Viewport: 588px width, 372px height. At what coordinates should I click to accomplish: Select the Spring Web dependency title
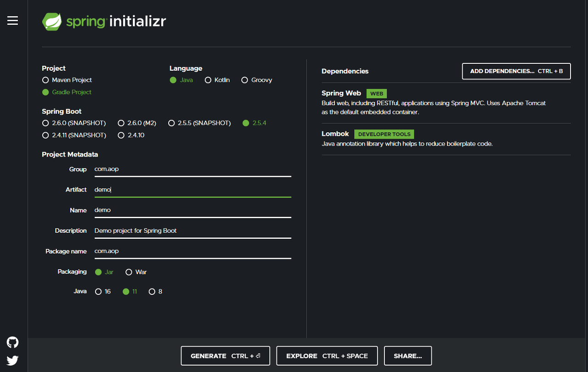pos(341,93)
